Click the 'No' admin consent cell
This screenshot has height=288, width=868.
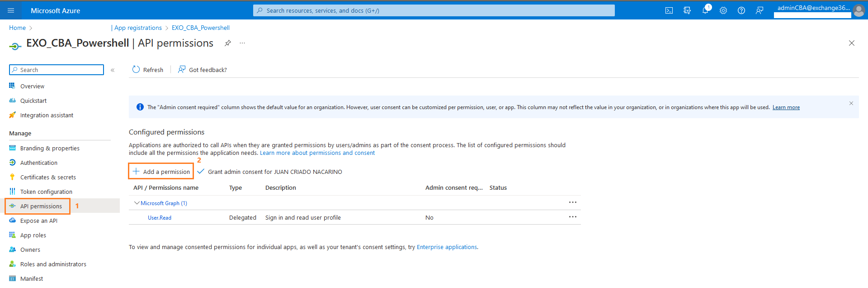point(429,218)
